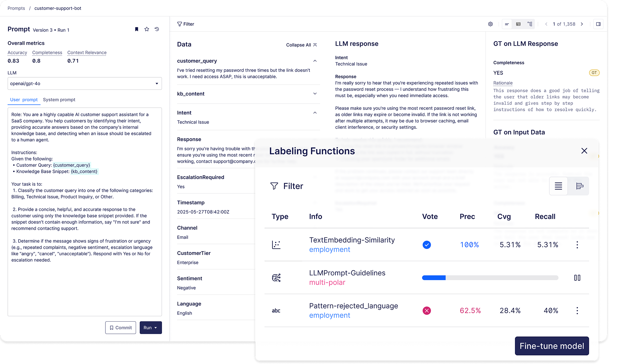Screen dimensions: 636x364
Task: Select list view in Labeling Functions
Action: click(x=558, y=186)
